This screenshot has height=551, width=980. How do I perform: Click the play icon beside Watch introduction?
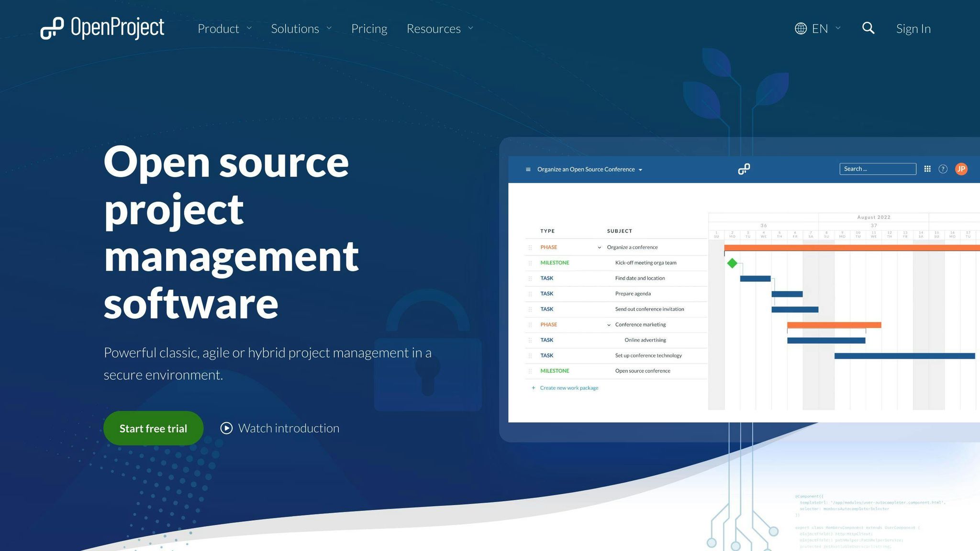point(227,428)
